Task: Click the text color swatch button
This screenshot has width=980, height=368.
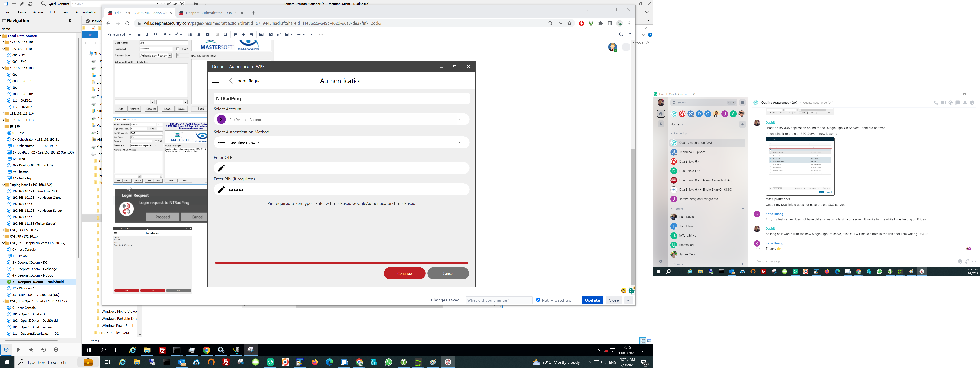Action: [165, 34]
